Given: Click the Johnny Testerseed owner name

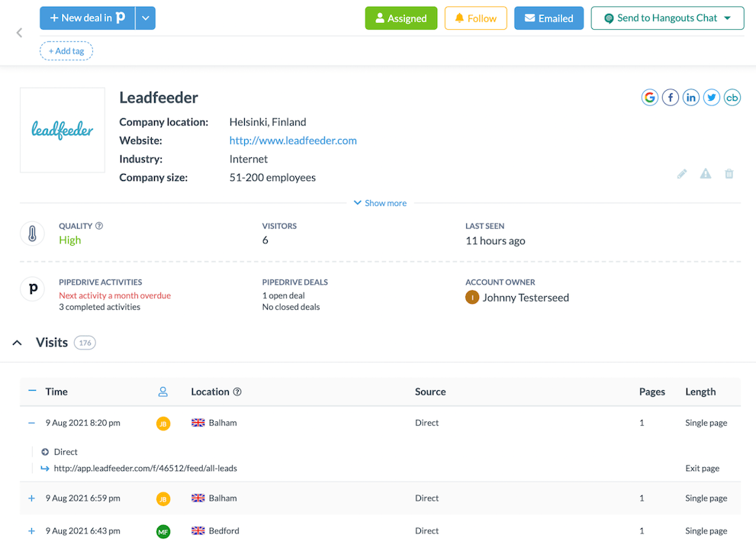Looking at the screenshot, I should click(x=526, y=298).
